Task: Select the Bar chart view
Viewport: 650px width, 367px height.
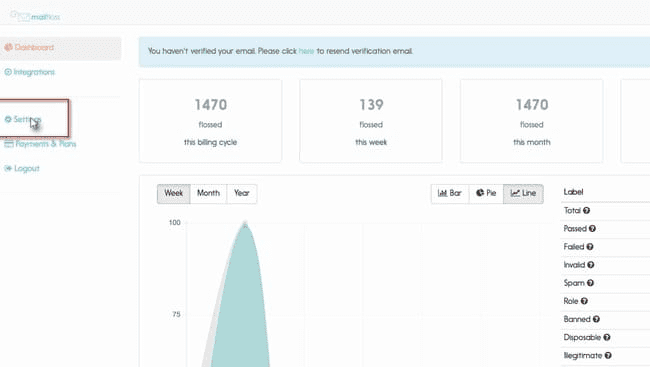Action: (x=450, y=194)
